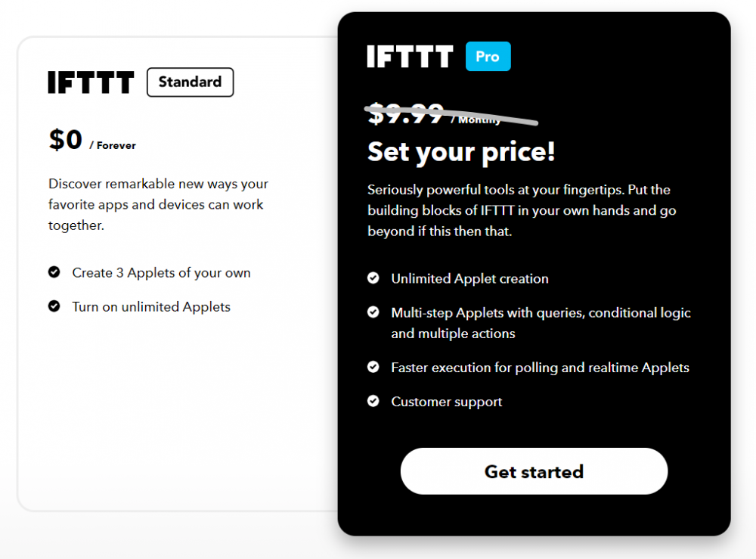Select the "Customer support" feature text
This screenshot has height=559, width=756.
pos(446,402)
